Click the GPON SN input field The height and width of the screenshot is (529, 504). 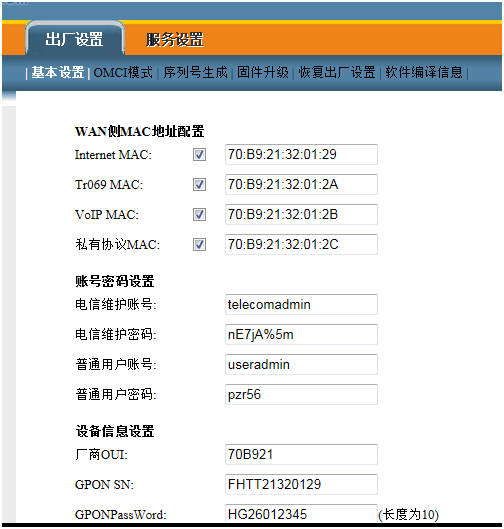tap(301, 484)
